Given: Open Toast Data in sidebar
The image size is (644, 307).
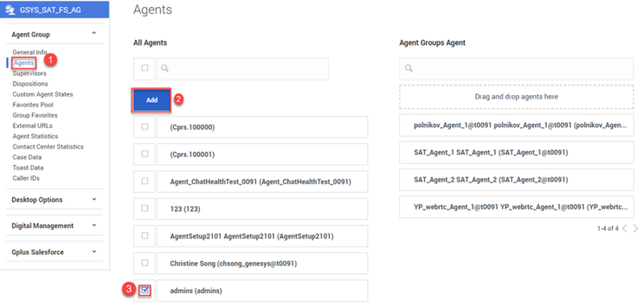Looking at the screenshot, I should pos(28,168).
